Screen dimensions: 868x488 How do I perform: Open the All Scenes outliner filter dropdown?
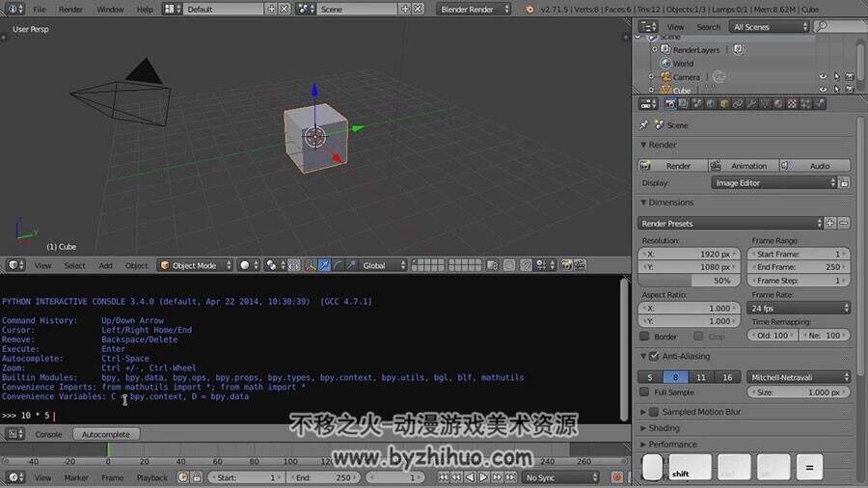click(770, 27)
